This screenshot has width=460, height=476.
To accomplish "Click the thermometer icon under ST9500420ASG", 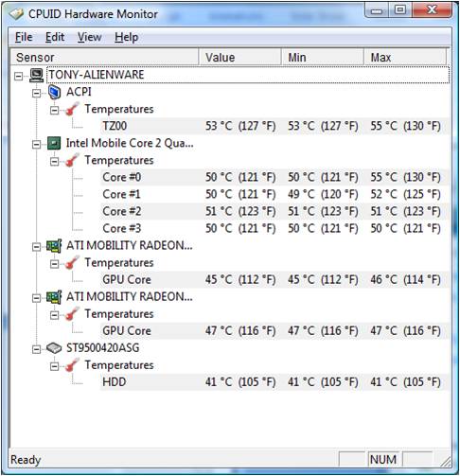I will (x=72, y=365).
